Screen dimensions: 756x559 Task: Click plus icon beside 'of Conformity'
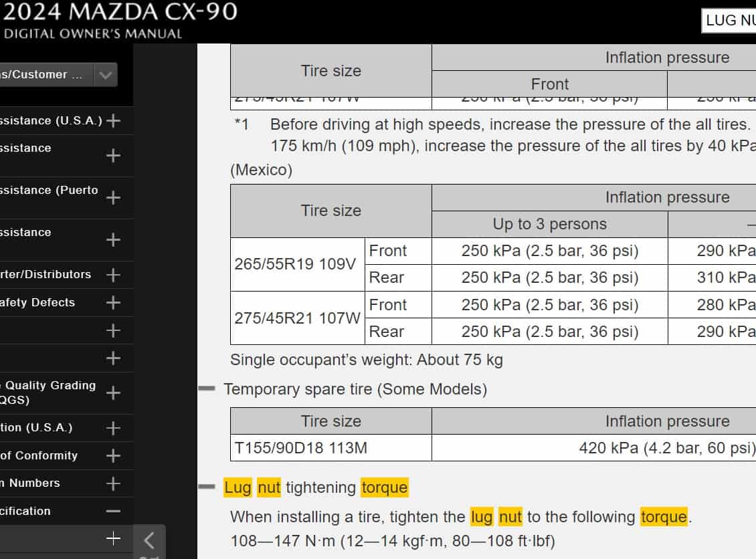(x=113, y=456)
